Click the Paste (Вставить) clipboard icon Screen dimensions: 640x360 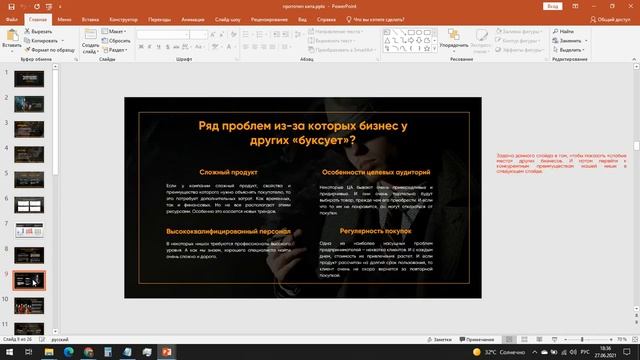(12, 36)
